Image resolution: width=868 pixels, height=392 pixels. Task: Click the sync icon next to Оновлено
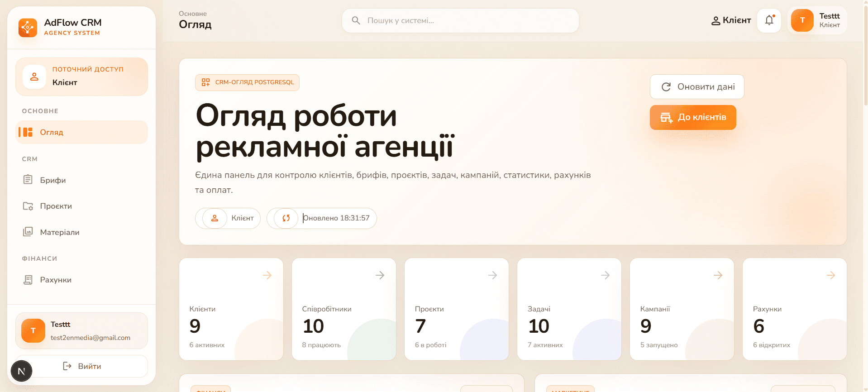(x=286, y=218)
